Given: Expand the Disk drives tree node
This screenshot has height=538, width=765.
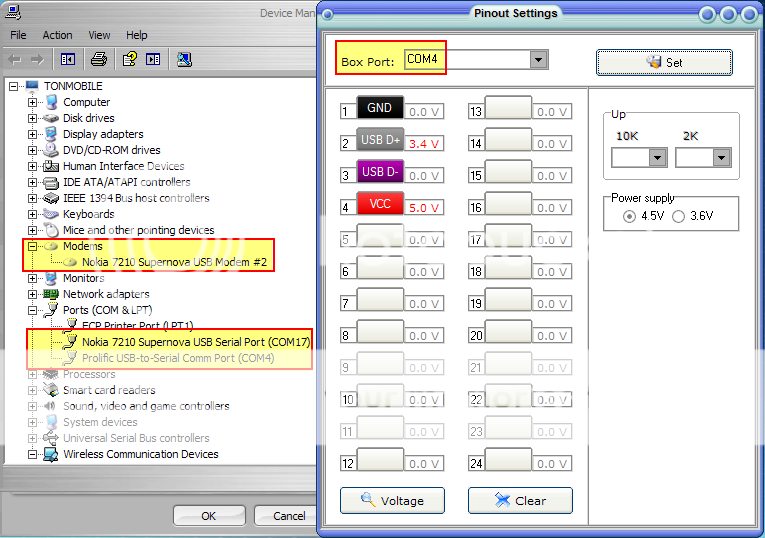Looking at the screenshot, I should click(32, 119).
